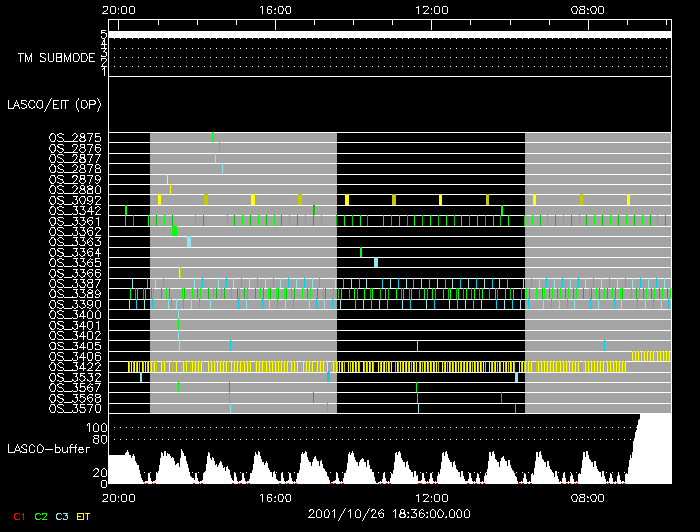
Task: Click the 16:00 tick on top axis
Action: [x=275, y=10]
